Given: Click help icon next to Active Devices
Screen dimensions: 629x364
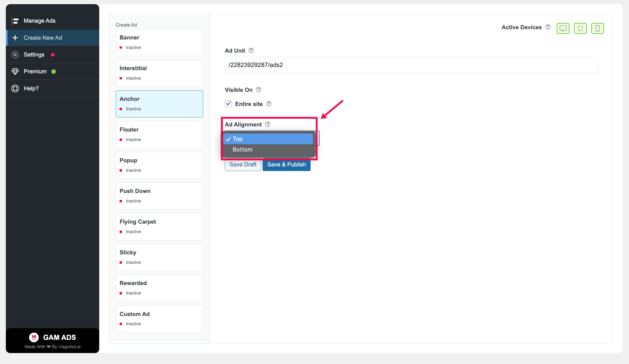Looking at the screenshot, I should [x=548, y=27].
